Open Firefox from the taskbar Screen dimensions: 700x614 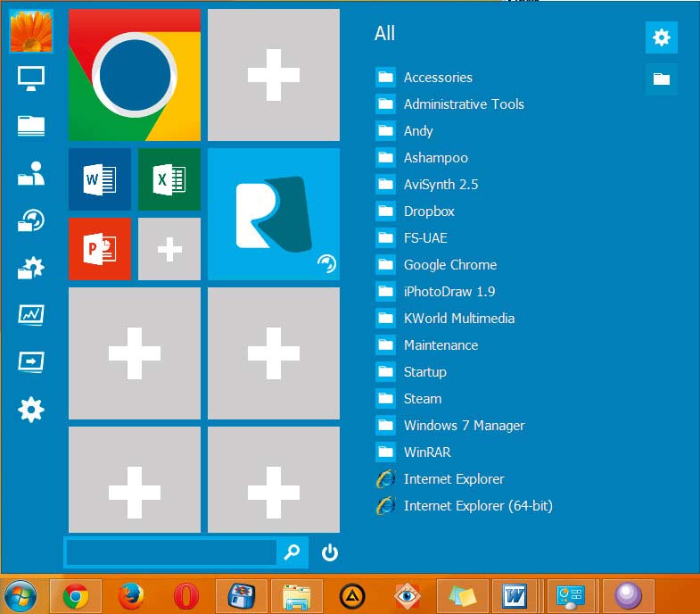pos(131,595)
